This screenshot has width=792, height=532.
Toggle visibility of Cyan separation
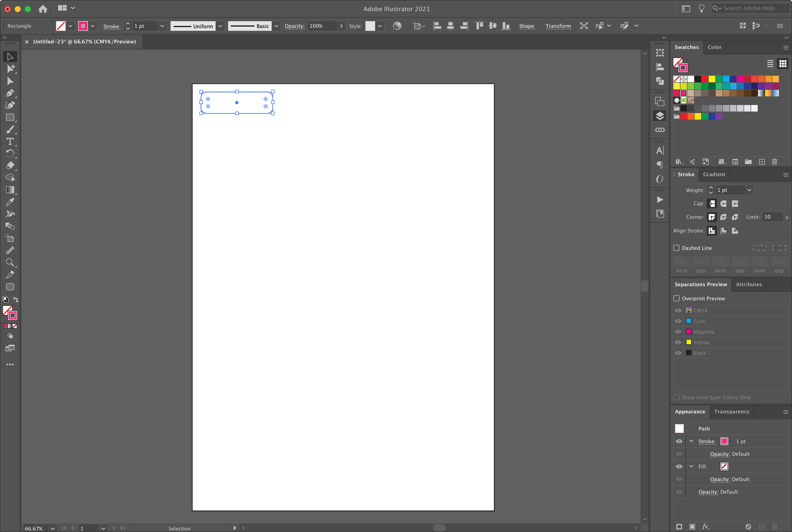(x=678, y=321)
